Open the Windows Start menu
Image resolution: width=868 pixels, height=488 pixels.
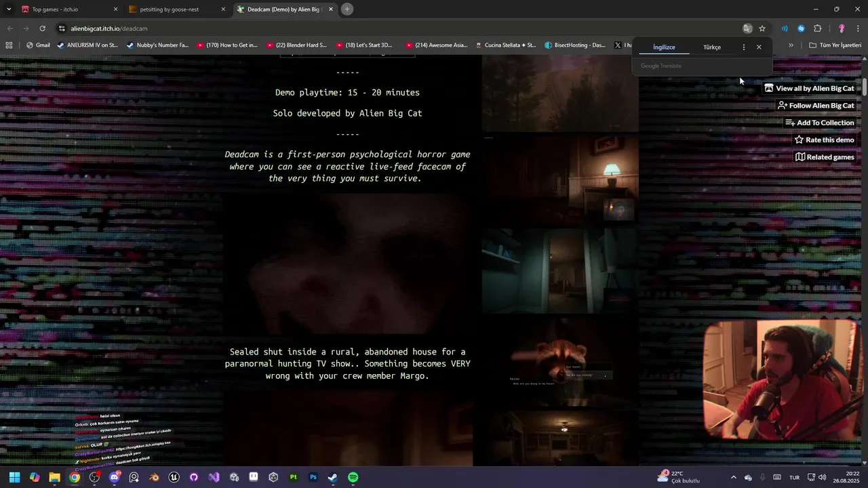click(x=15, y=477)
